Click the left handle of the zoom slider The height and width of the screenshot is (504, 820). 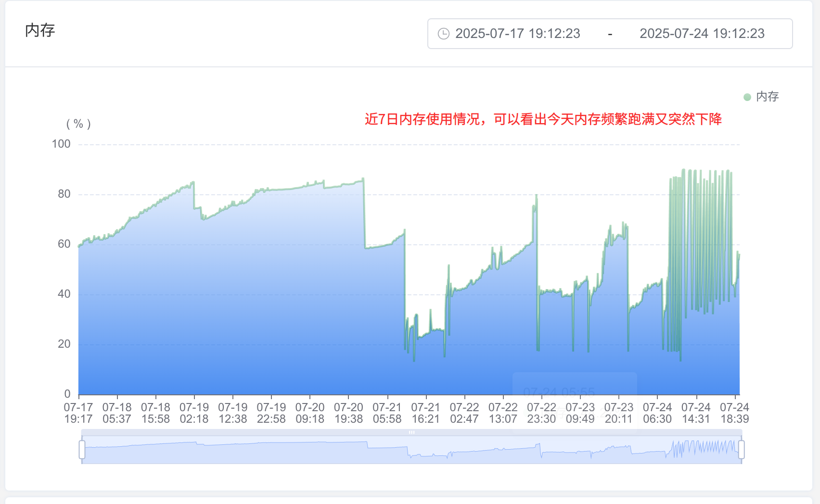click(82, 450)
